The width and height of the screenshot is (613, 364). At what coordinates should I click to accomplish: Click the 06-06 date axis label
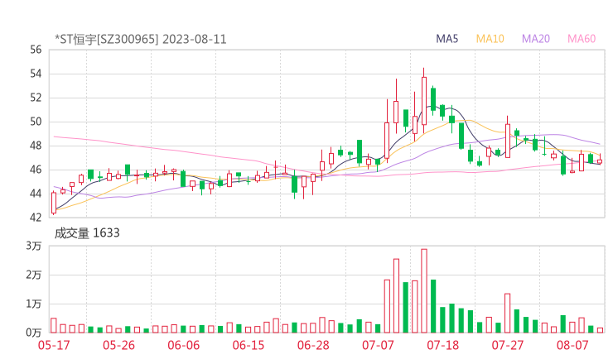point(183,345)
